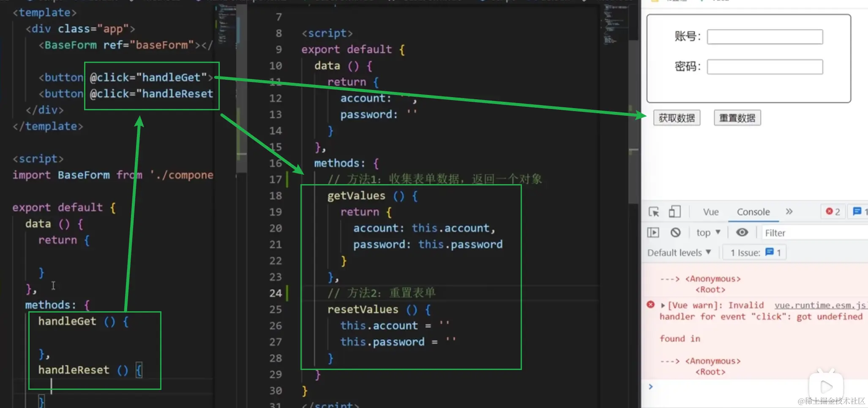Click the 账号 input field
The height and width of the screenshot is (408, 868).
coord(765,37)
